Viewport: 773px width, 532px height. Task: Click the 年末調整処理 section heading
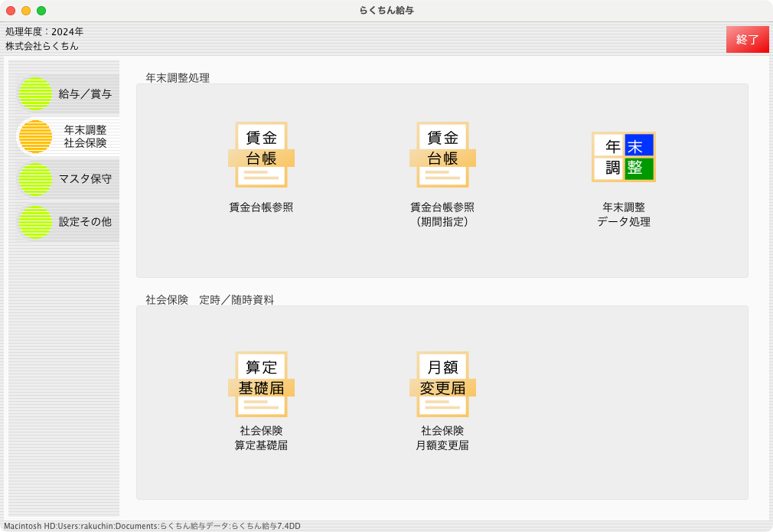(x=178, y=78)
